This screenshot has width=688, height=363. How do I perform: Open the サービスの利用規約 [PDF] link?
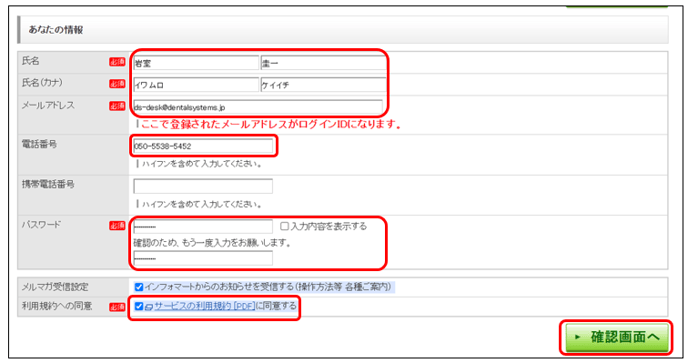(x=204, y=306)
